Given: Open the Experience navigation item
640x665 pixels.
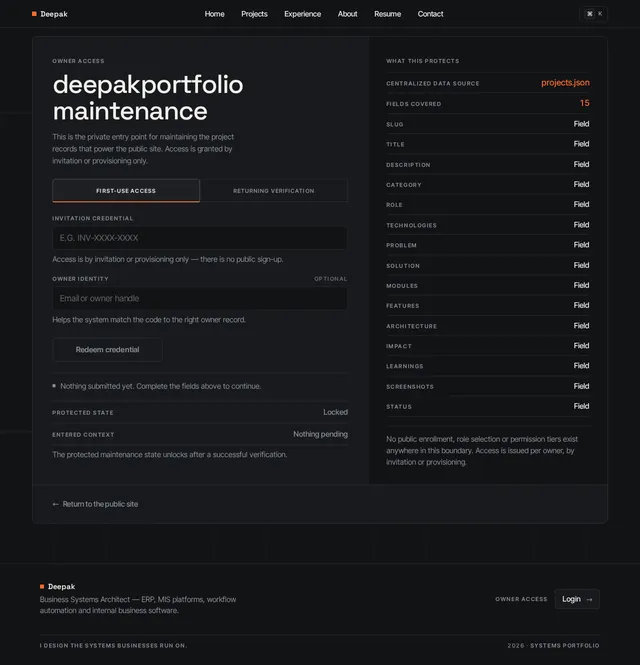Looking at the screenshot, I should pos(302,14).
